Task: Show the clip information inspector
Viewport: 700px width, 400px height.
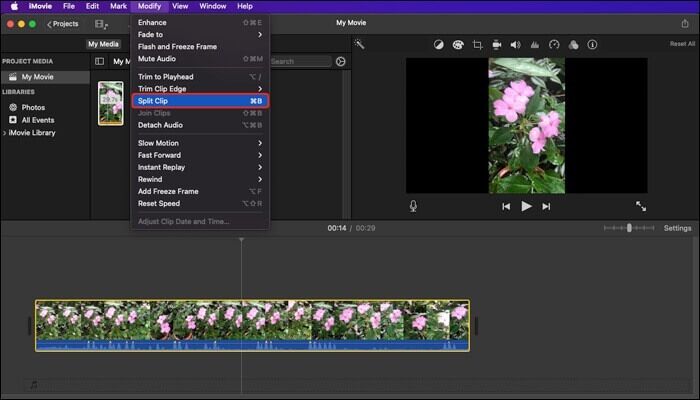Action: (592, 45)
